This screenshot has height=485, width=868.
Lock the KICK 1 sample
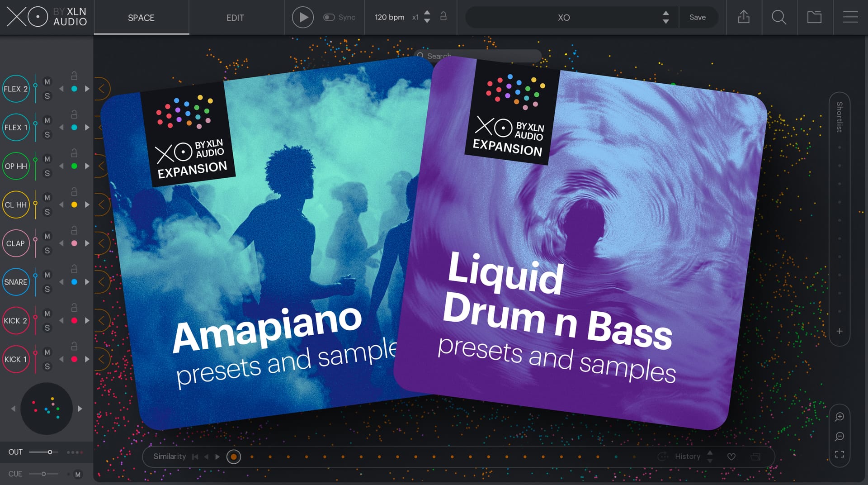point(74,346)
